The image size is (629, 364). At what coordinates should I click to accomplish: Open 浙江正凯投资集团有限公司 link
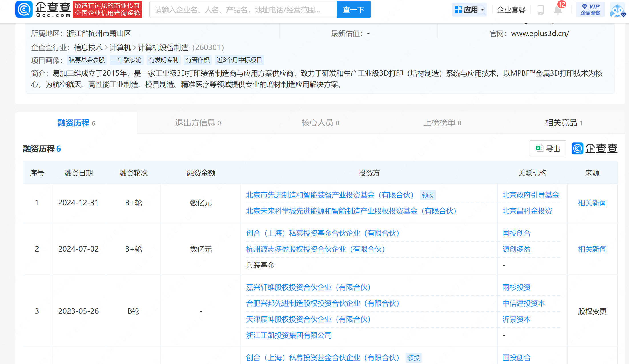pyautogui.click(x=289, y=335)
